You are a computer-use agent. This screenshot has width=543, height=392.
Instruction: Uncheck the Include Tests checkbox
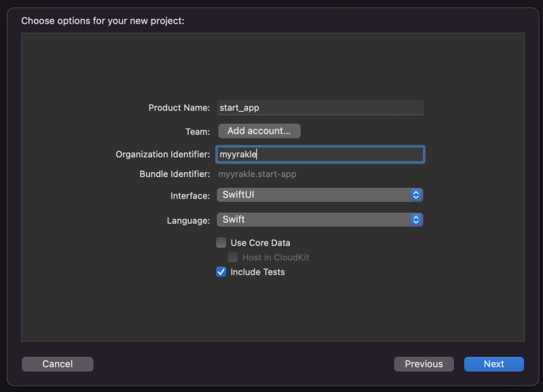[221, 272]
